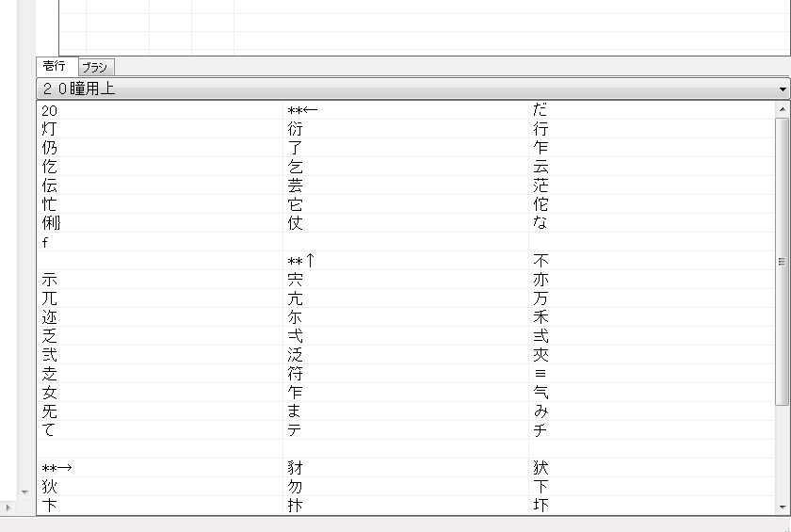Image resolution: width=791 pixels, height=532 pixels.
Task: Click the lowercase f entry
Action: tap(45, 242)
